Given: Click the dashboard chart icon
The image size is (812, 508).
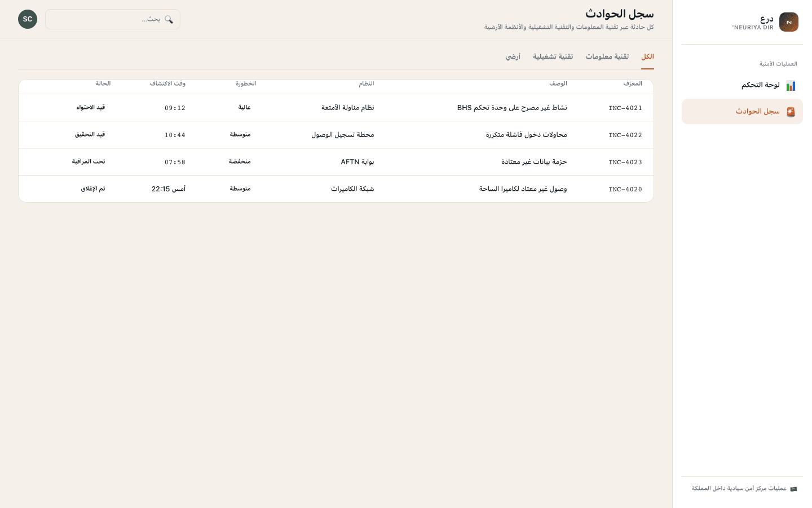Looking at the screenshot, I should pyautogui.click(x=791, y=85).
